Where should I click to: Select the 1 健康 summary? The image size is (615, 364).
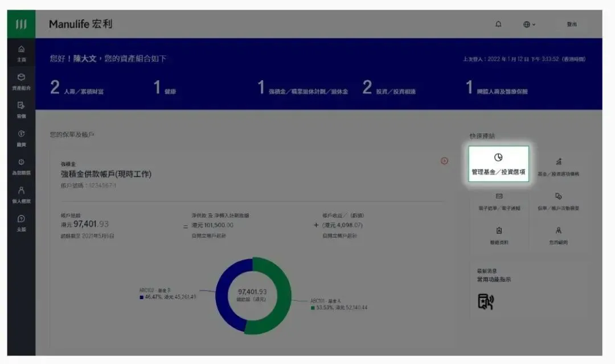click(165, 88)
